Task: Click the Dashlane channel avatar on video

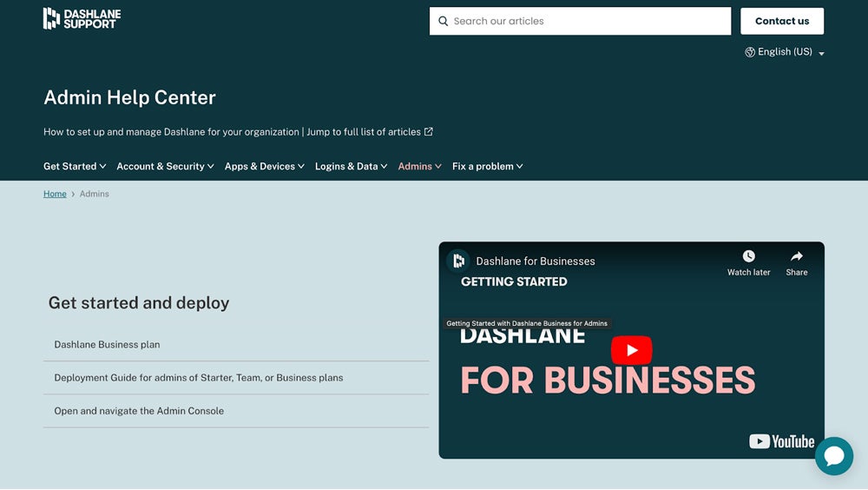Action: tap(458, 261)
